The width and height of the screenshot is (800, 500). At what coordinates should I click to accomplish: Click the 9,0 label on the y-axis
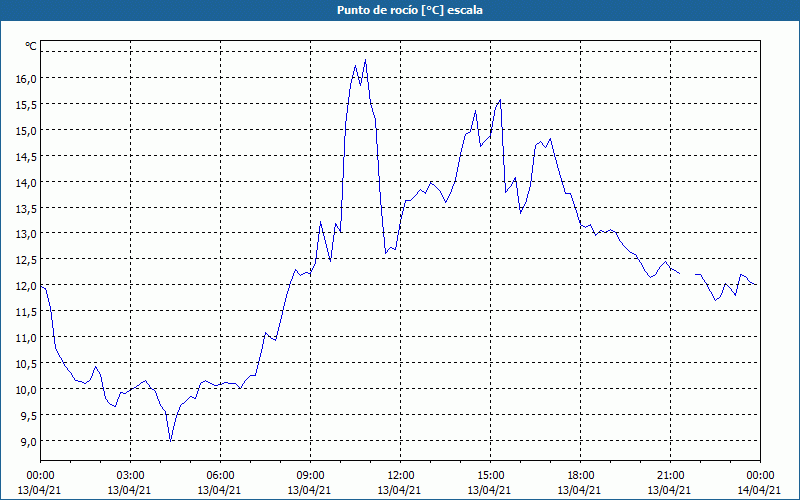pyautogui.click(x=27, y=441)
